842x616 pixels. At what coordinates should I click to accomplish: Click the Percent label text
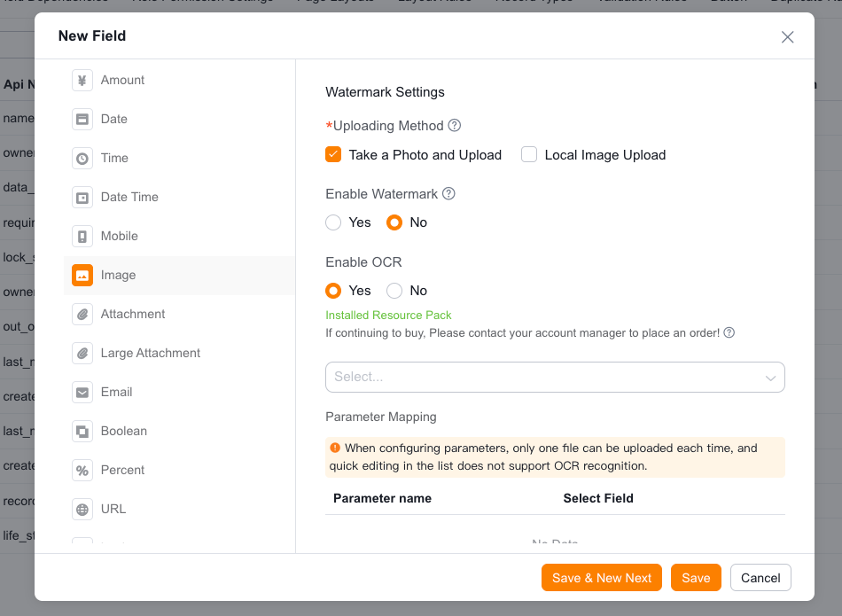click(x=122, y=470)
